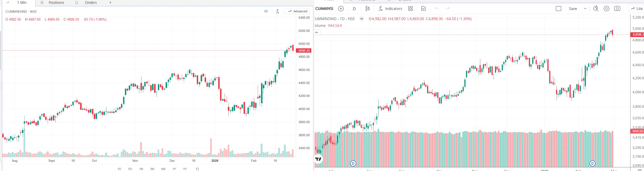This screenshot has width=644, height=171.
Task: Click the compare/add symbol plus icon
Action: coord(341,9)
